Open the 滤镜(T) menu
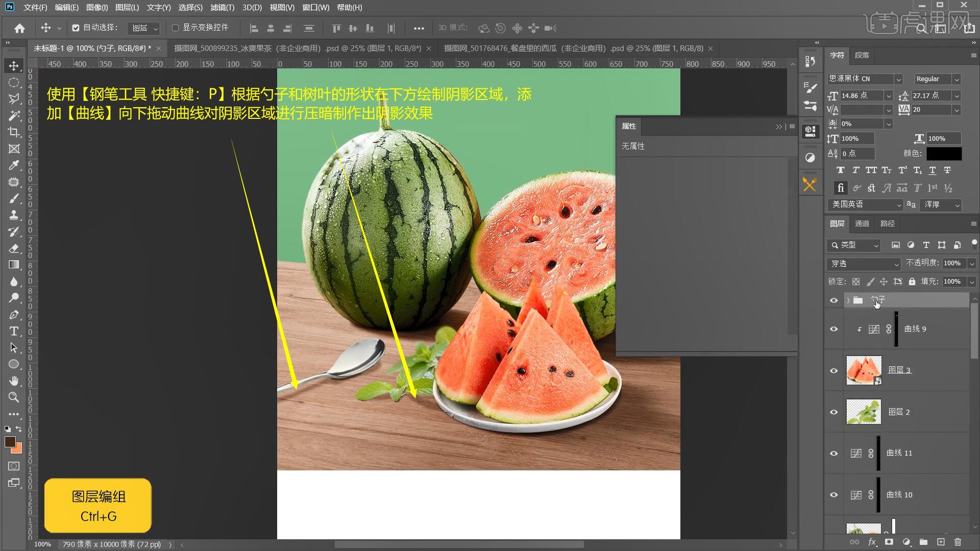Viewport: 980px width, 551px height. point(222,8)
